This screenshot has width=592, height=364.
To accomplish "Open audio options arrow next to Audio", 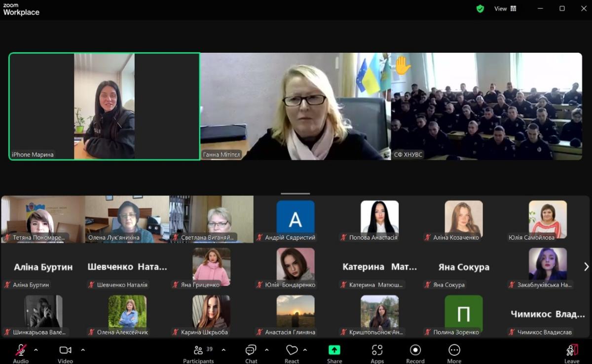I will [36, 350].
